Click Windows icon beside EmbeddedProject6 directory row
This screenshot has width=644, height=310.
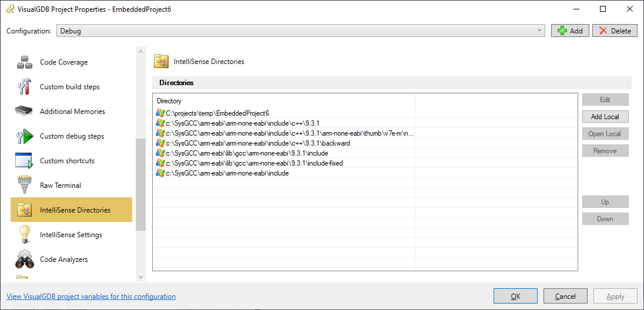coord(160,113)
